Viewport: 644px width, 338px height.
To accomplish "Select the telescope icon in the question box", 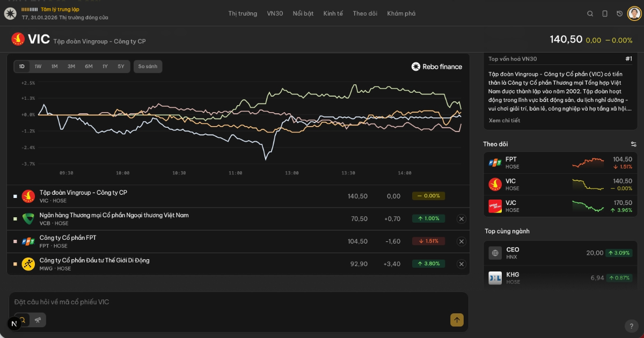I will click(37, 320).
